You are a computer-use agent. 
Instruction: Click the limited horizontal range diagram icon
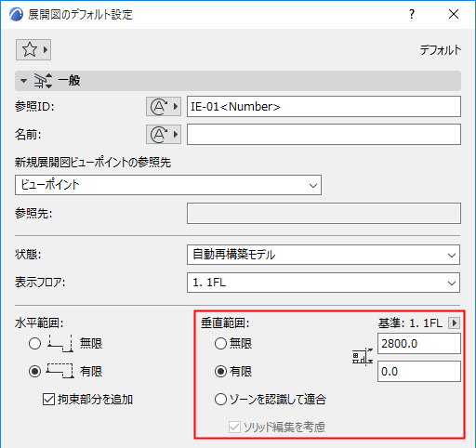[60, 371]
